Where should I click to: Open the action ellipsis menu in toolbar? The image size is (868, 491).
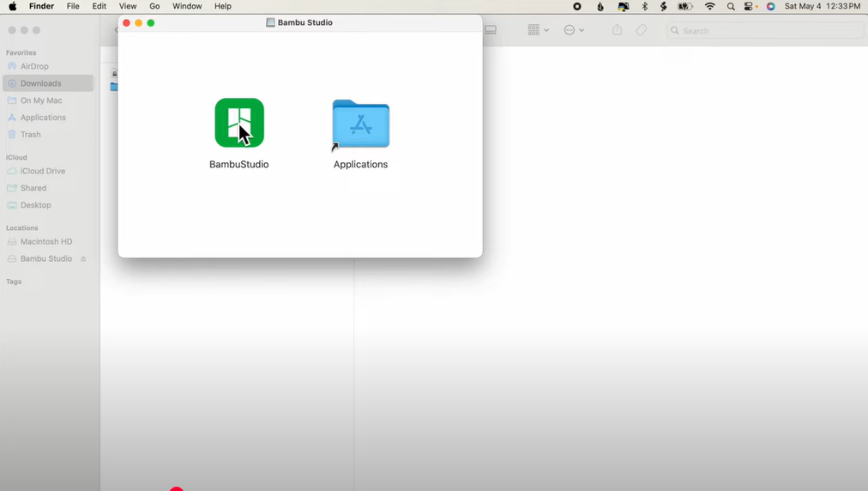click(x=574, y=30)
